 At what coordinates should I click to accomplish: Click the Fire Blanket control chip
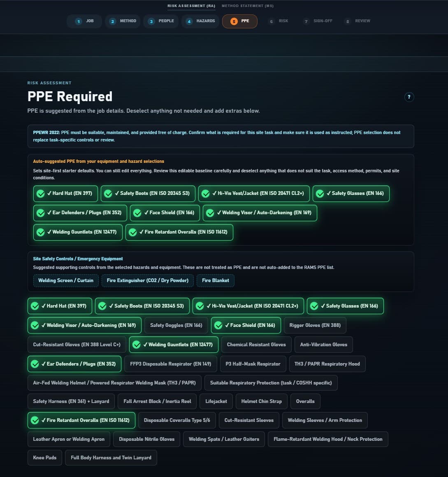click(x=216, y=280)
